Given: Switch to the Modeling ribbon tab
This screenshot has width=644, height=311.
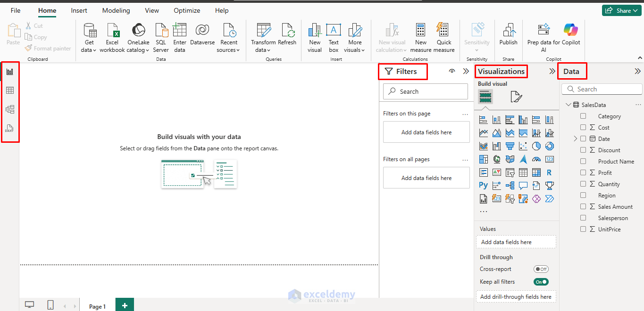Looking at the screenshot, I should coord(116,10).
